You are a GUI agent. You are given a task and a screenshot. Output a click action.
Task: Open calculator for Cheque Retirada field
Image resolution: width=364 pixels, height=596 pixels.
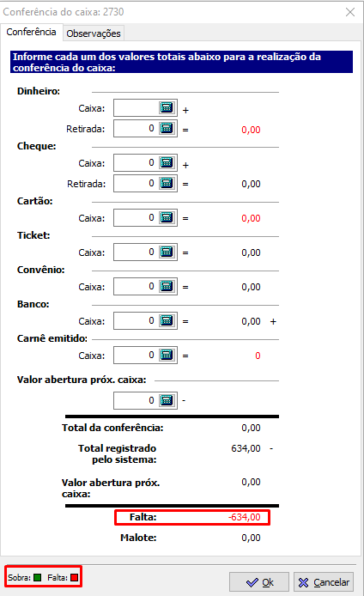[167, 183]
